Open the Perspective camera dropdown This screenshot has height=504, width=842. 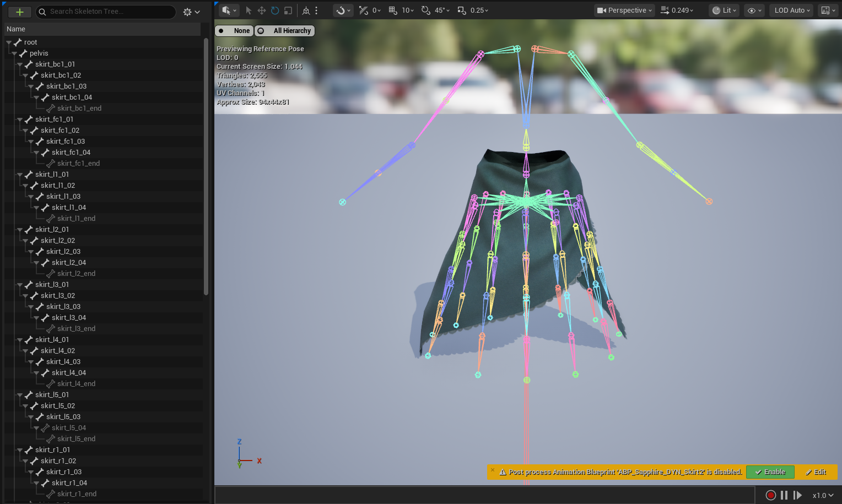click(x=624, y=10)
